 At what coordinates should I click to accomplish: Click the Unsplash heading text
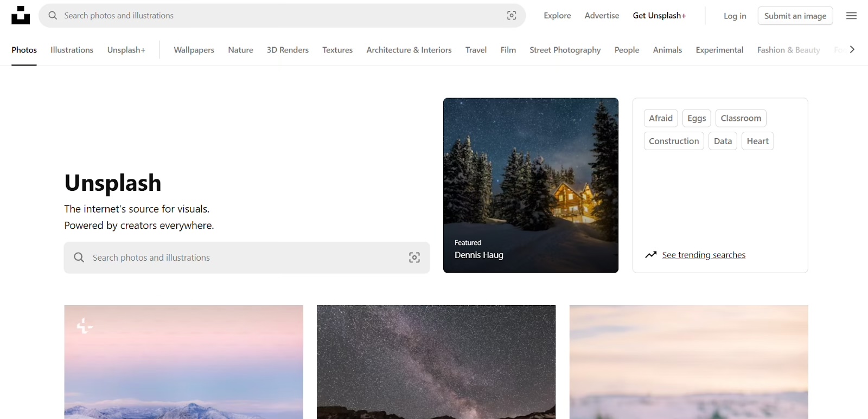tap(113, 183)
